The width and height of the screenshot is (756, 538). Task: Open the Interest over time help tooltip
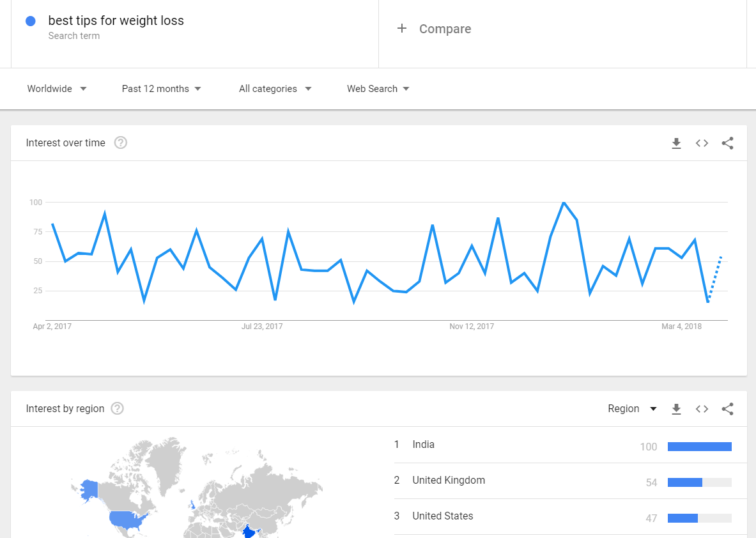tap(120, 142)
